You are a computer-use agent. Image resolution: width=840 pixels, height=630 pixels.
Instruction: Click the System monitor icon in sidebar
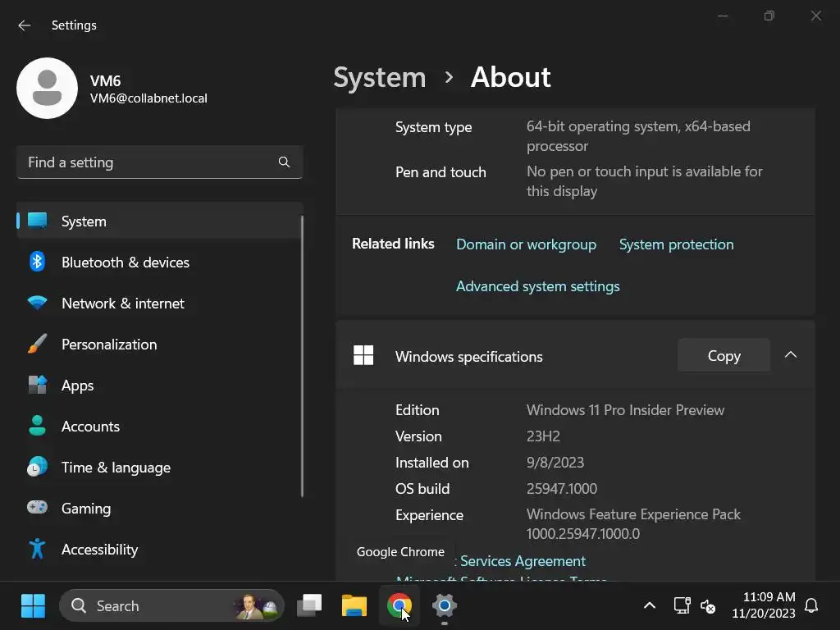pyautogui.click(x=38, y=221)
